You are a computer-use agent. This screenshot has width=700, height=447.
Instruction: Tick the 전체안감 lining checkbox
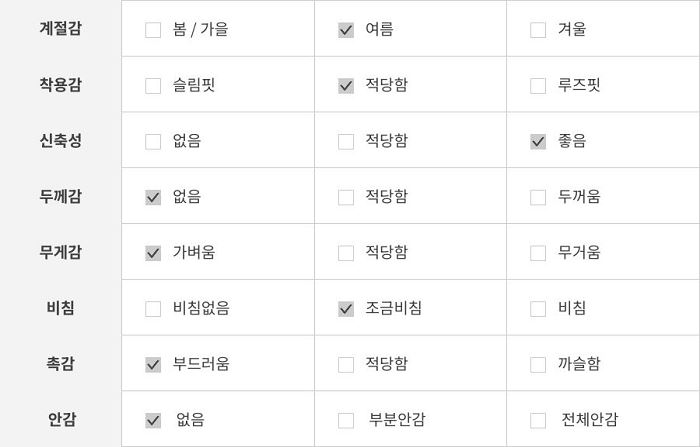(x=538, y=420)
